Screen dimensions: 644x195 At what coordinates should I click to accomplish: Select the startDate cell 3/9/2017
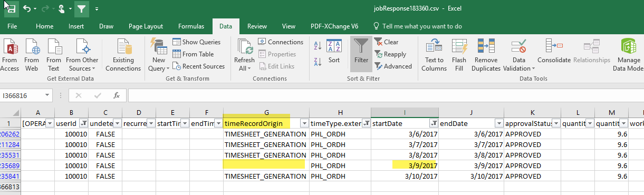coord(405,165)
